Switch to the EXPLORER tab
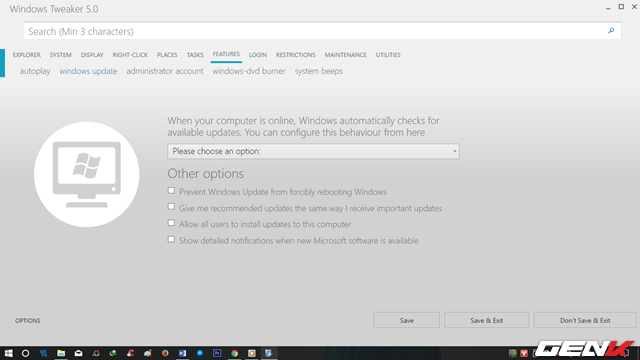This screenshot has height=360, width=640. [x=27, y=55]
